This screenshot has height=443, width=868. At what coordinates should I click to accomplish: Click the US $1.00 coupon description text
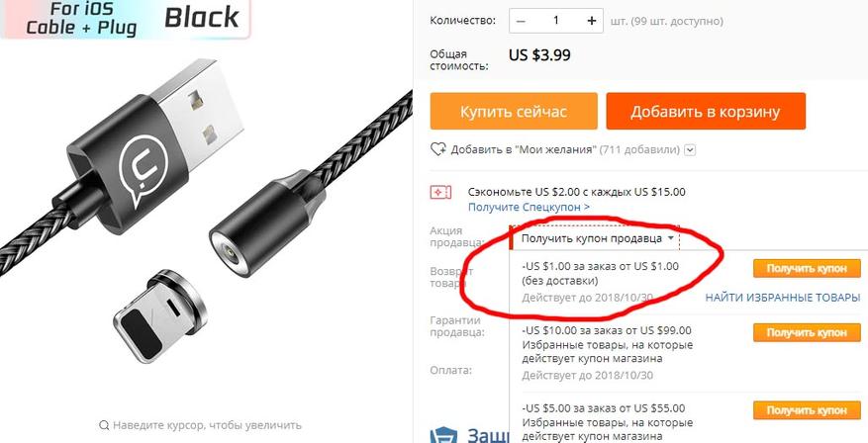tap(600, 273)
